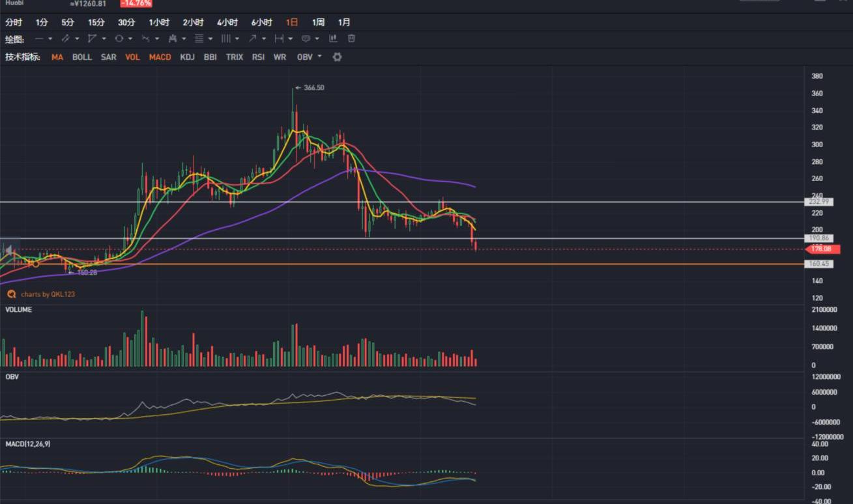This screenshot has width=853, height=504.
Task: Toggle the MACD indicator
Action: [x=160, y=57]
